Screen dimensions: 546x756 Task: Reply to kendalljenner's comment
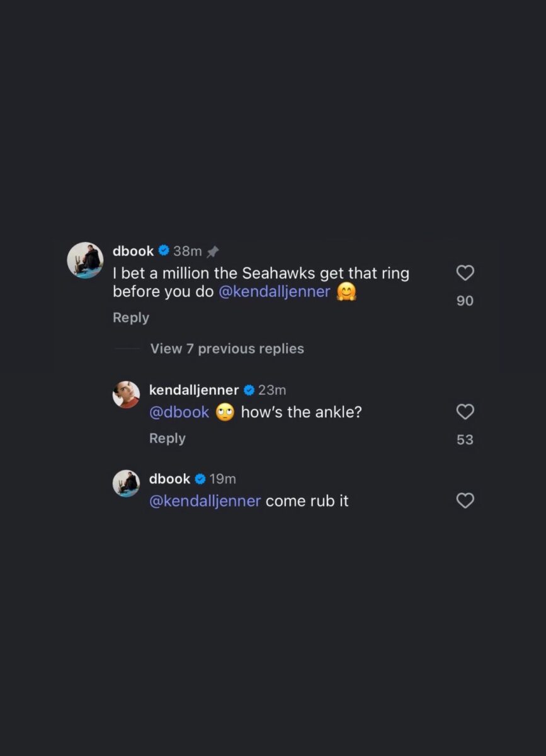167,438
